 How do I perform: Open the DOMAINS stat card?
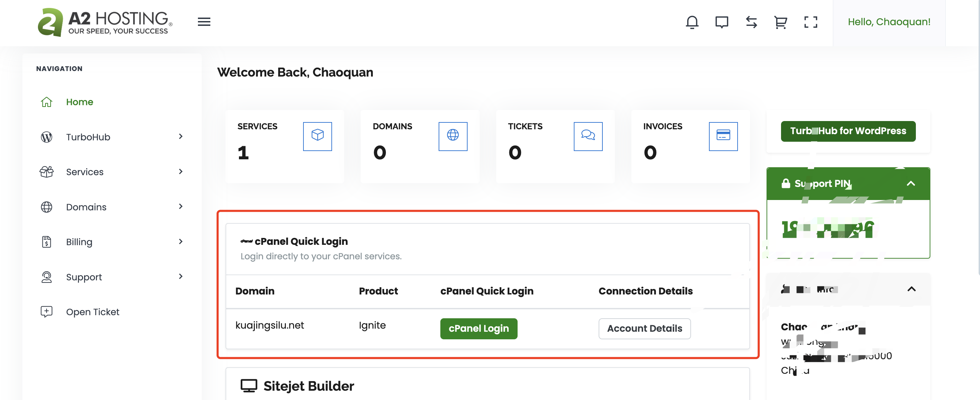click(x=420, y=147)
